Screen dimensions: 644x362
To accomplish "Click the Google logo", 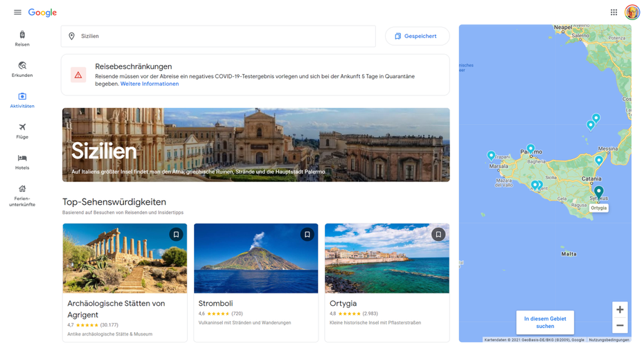I will 42,12.
